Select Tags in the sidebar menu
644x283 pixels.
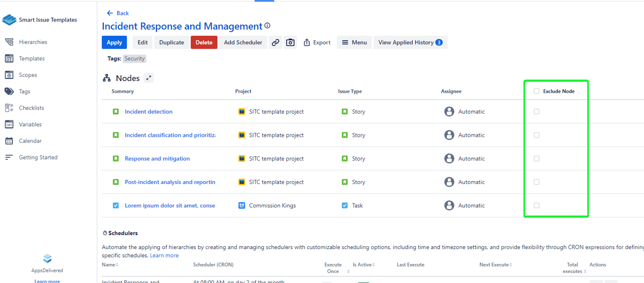pos(24,91)
